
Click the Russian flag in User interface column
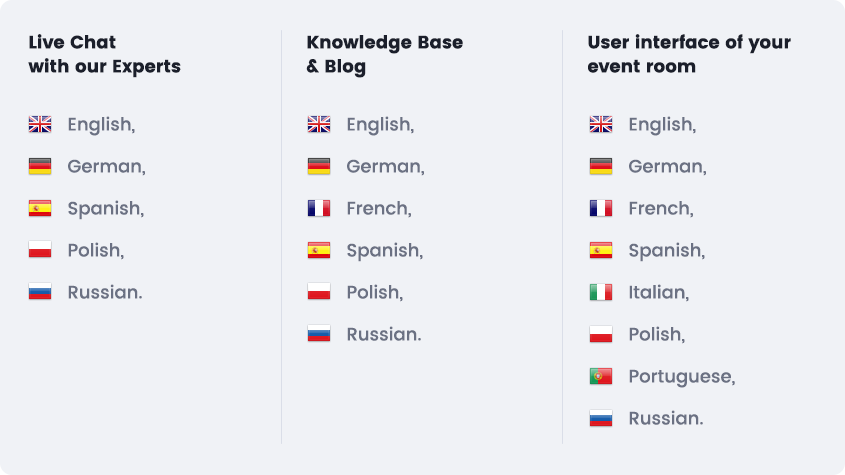coord(601,418)
